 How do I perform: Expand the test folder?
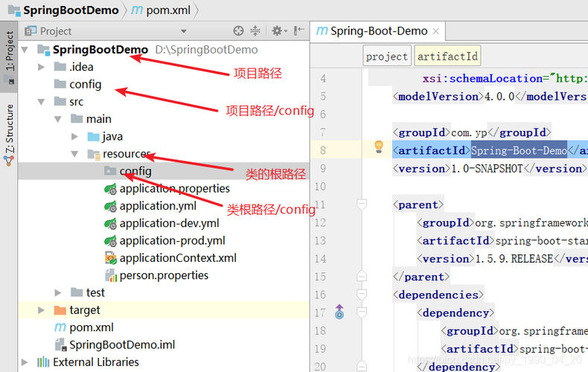coord(58,292)
